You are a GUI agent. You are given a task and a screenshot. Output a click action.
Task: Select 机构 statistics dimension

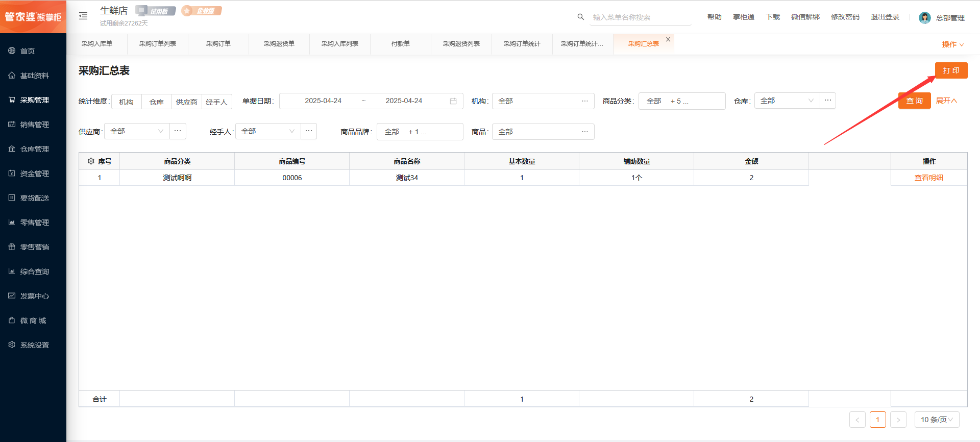point(127,102)
